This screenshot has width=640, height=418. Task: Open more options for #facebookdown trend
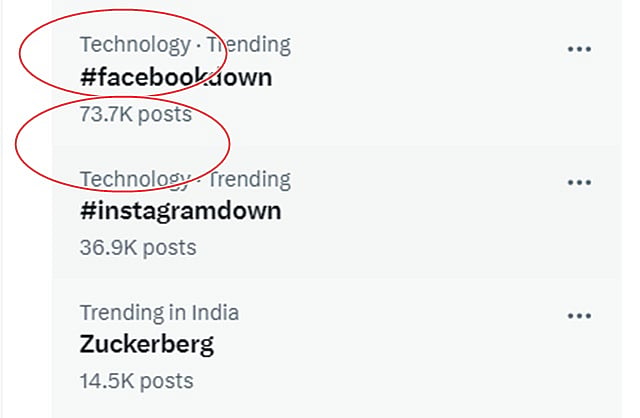coord(579,48)
